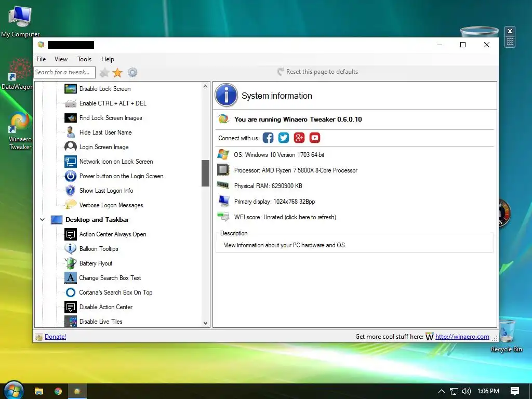
Task: Click the Primary display: 1024x768 text
Action: click(x=274, y=202)
